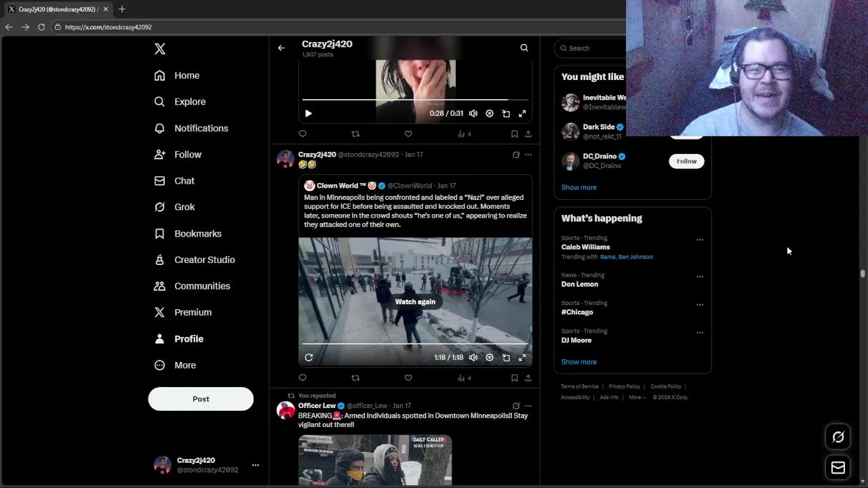Open options for Don Lemon trend
The width and height of the screenshot is (868, 488).
[700, 277]
